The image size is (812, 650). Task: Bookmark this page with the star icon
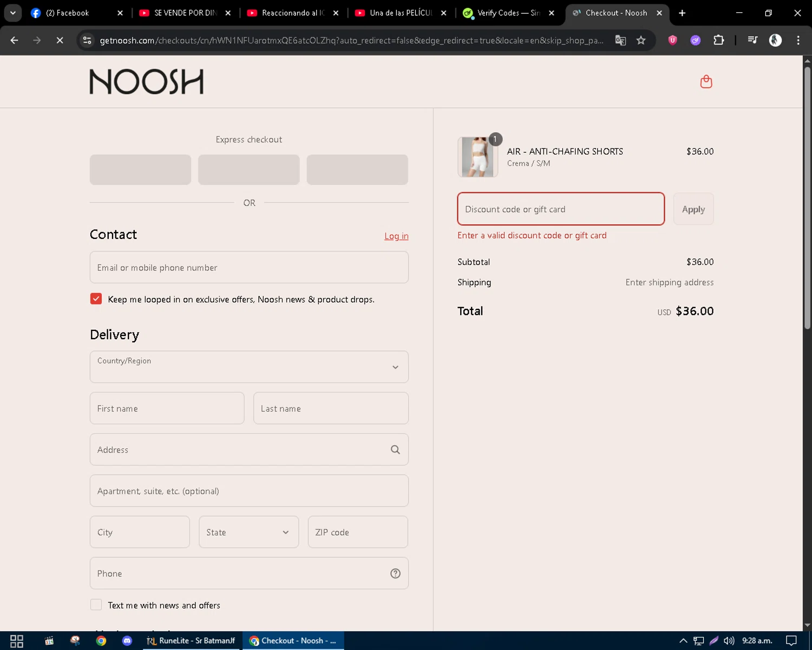pos(641,40)
